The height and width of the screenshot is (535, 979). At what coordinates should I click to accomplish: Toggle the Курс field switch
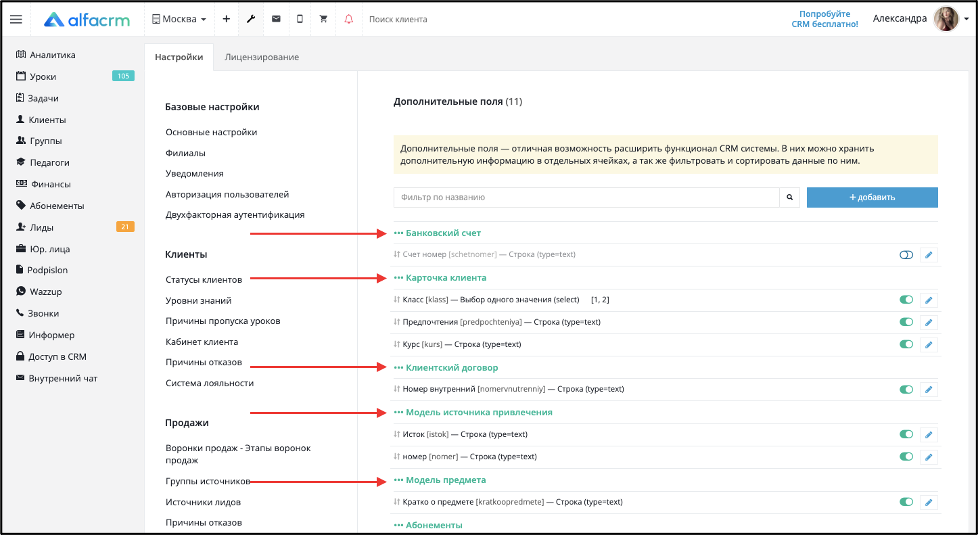tap(906, 345)
